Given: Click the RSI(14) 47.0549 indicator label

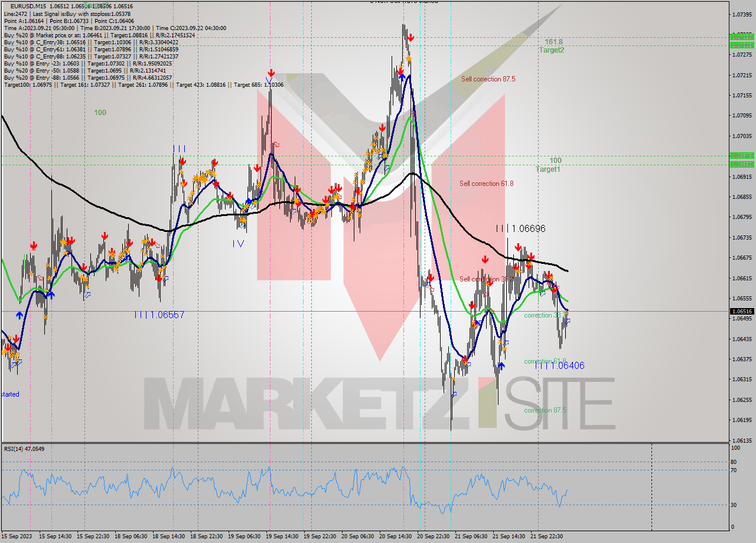Looking at the screenshot, I should pyautogui.click(x=24, y=449).
